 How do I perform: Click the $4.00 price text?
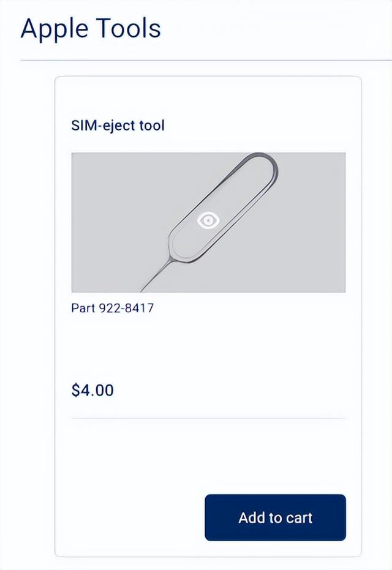92,391
